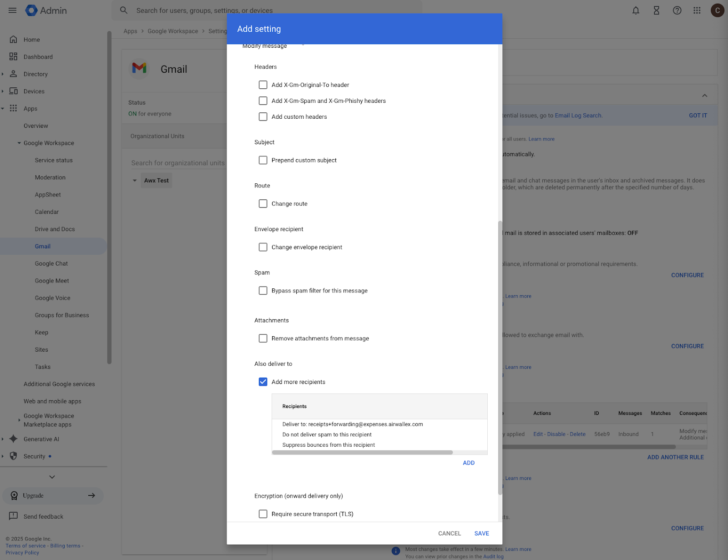This screenshot has height=560, width=728.
Task: Click the Recipients list horizontal scrollbar
Action: click(362, 452)
